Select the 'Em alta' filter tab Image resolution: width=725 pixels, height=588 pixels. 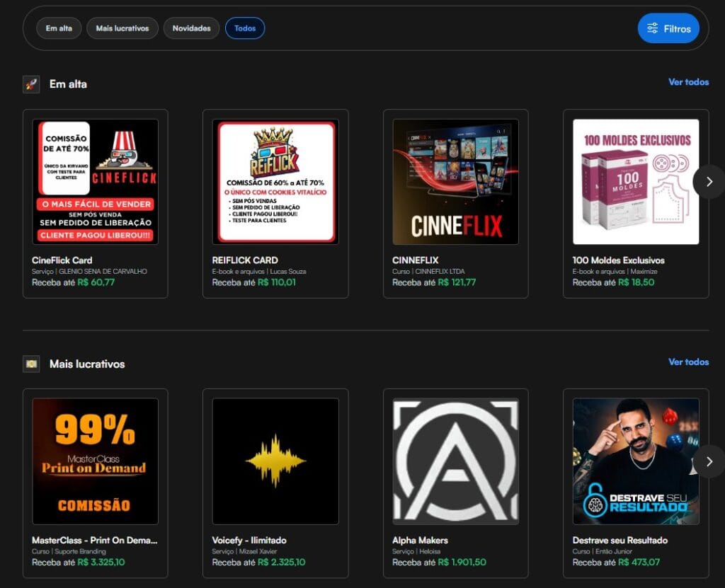[59, 28]
